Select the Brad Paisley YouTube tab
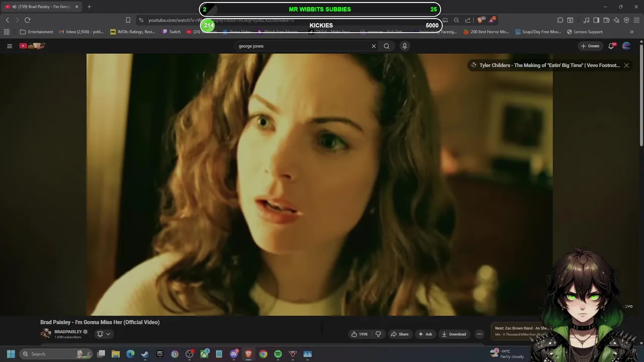Screen dimensions: 644x362 coord(42,7)
